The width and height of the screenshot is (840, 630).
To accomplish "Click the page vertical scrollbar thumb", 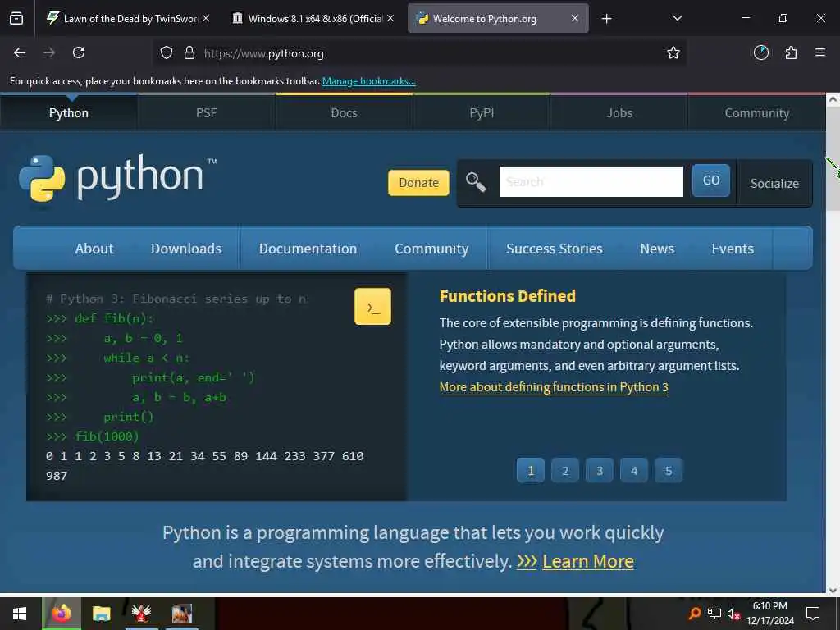I will (x=833, y=158).
